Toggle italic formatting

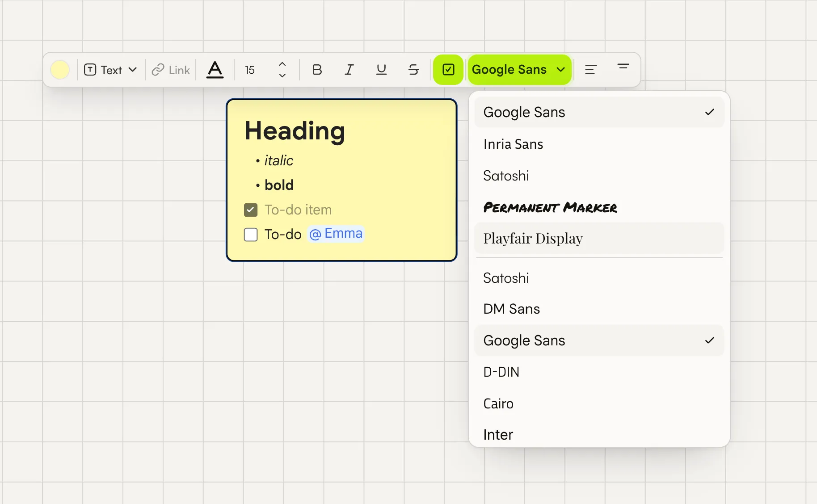tap(349, 70)
